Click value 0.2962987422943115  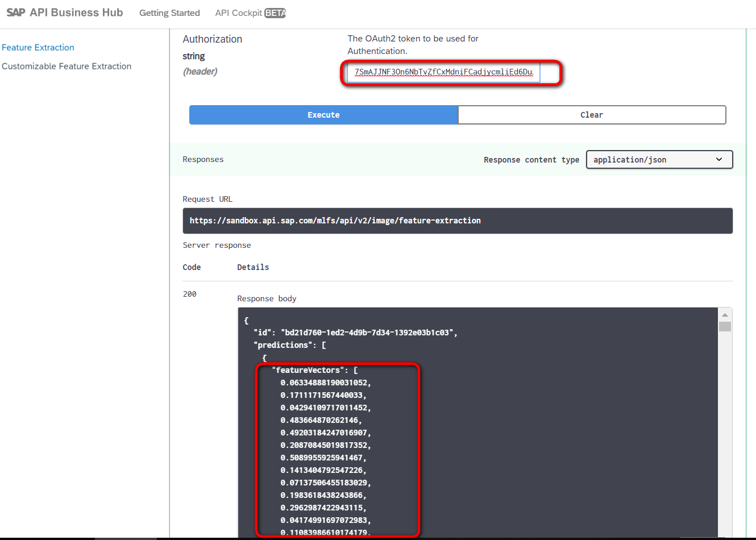(x=323, y=508)
